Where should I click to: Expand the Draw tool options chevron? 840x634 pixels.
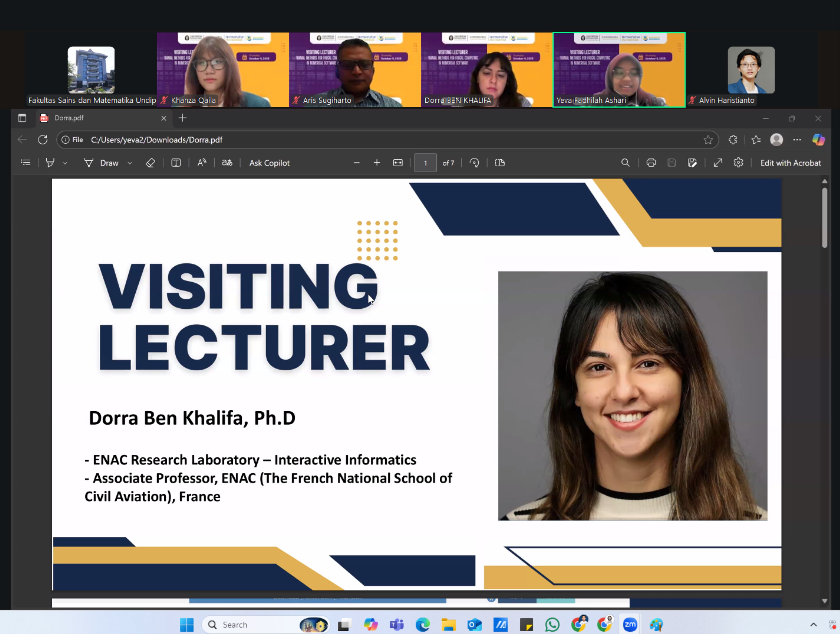click(130, 163)
